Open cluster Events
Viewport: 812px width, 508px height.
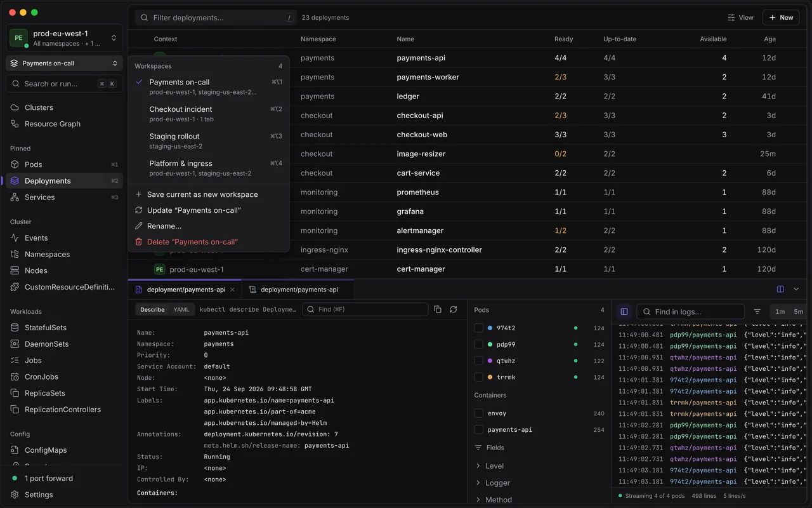click(64, 238)
